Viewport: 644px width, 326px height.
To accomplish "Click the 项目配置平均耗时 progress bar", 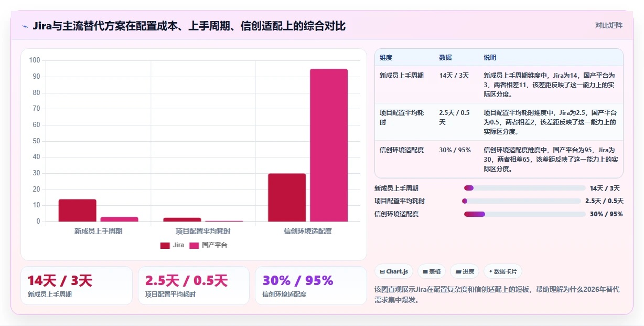I will click(521, 201).
